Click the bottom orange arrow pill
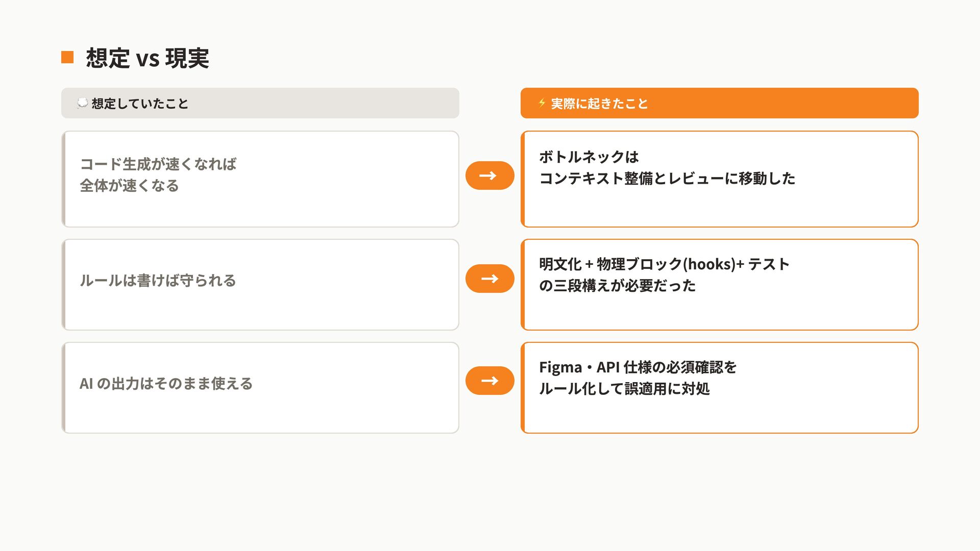Image resolution: width=980 pixels, height=551 pixels. [489, 381]
